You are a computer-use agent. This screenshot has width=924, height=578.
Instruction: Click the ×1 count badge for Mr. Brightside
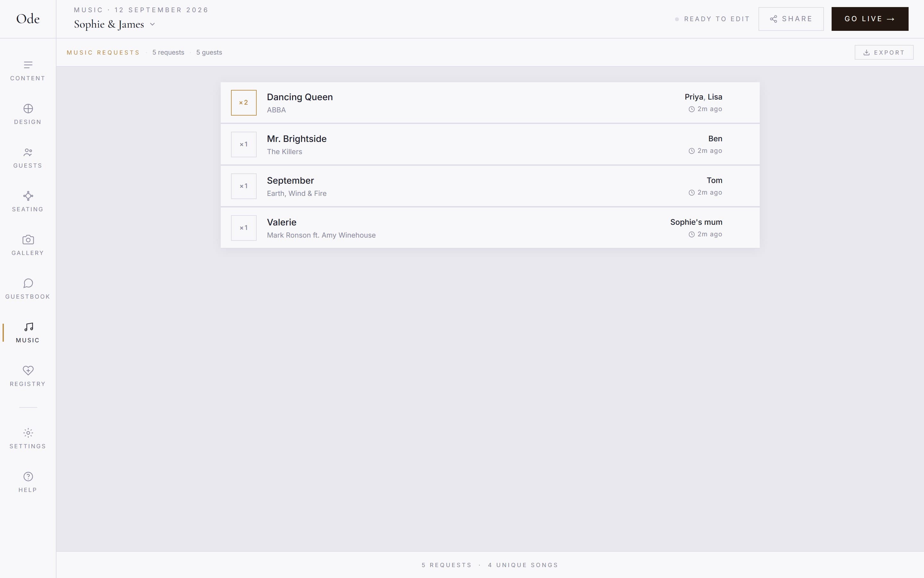(x=244, y=144)
